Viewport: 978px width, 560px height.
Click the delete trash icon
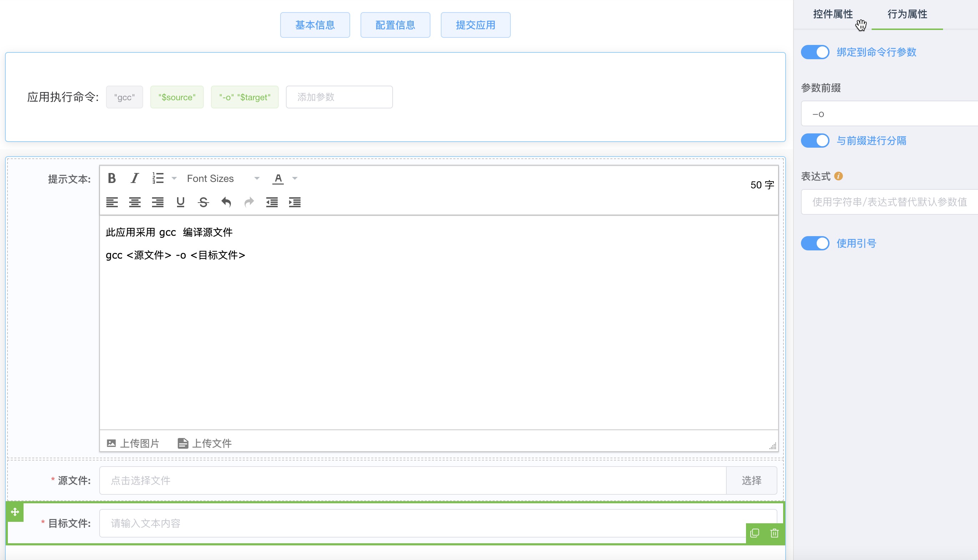tap(775, 533)
